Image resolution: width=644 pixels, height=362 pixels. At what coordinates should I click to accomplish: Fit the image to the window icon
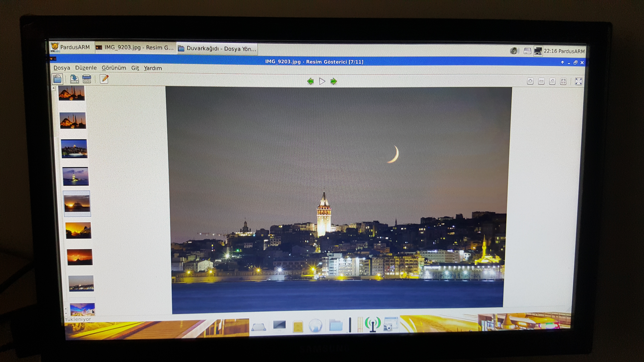pos(563,81)
